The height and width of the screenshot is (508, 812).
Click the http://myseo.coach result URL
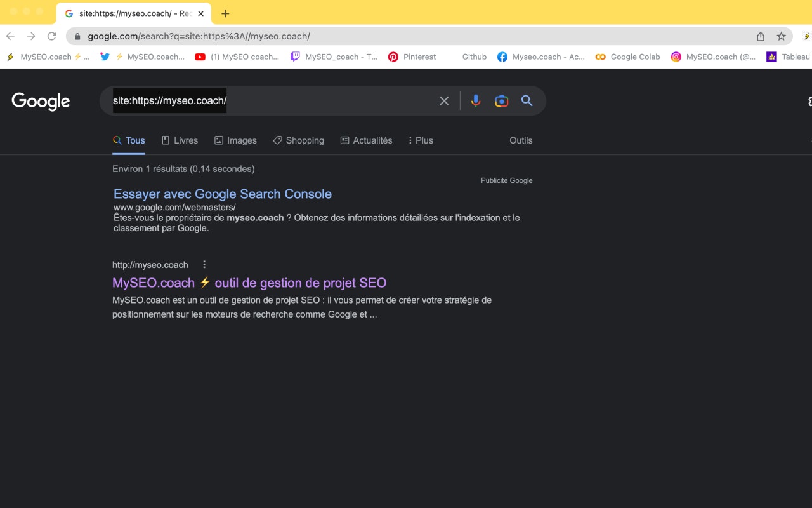(150, 265)
